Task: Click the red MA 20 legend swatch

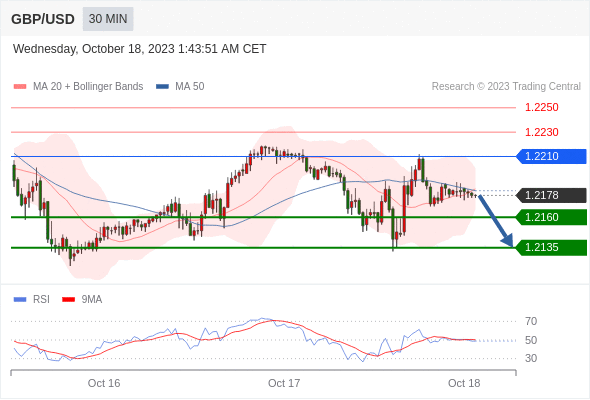Action: pos(20,87)
